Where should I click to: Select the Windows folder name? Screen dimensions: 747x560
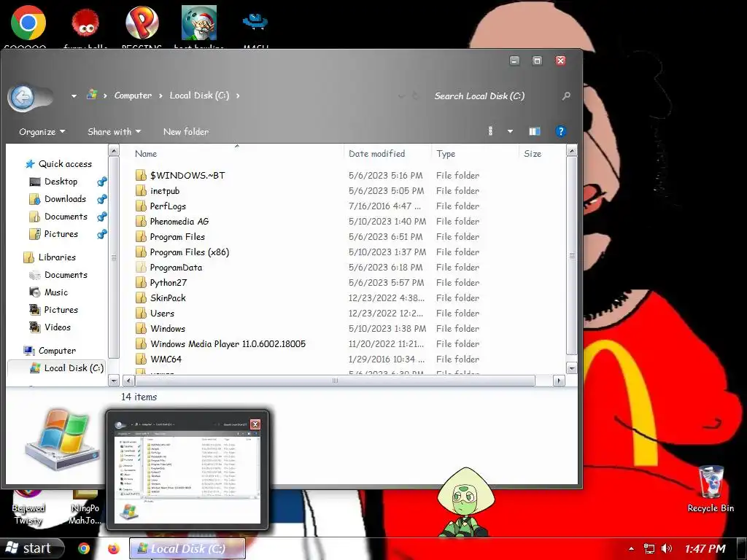point(168,329)
